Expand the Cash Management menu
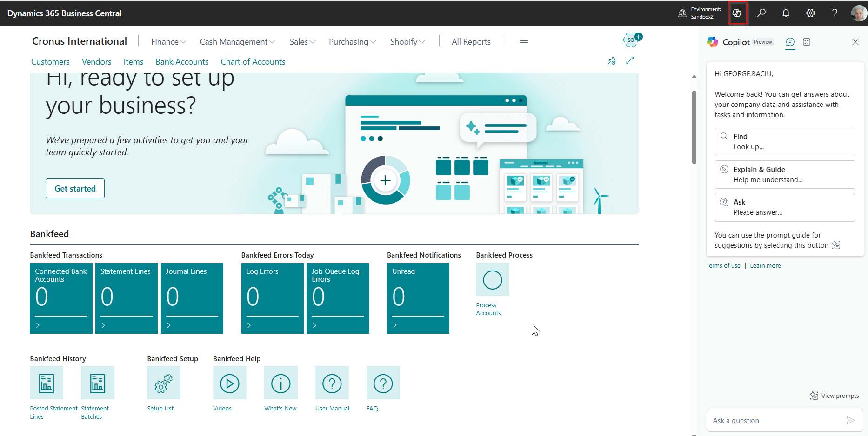Screen dimensions: 868x436 pyautogui.click(x=237, y=41)
